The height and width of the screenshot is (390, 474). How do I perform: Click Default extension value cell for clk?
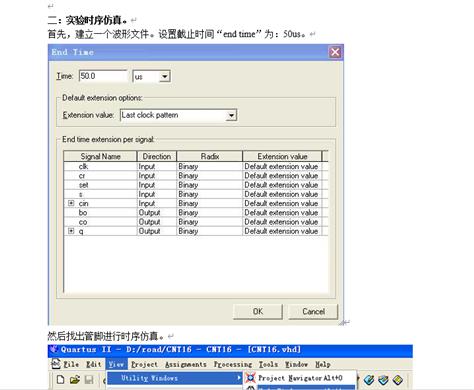click(x=281, y=166)
